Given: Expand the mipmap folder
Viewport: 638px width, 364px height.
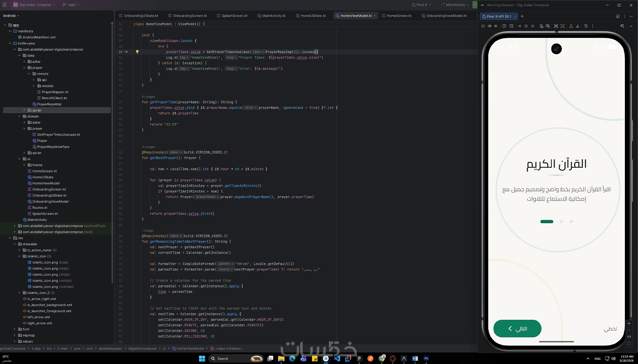Looking at the screenshot, I should pyautogui.click(x=15, y=335).
